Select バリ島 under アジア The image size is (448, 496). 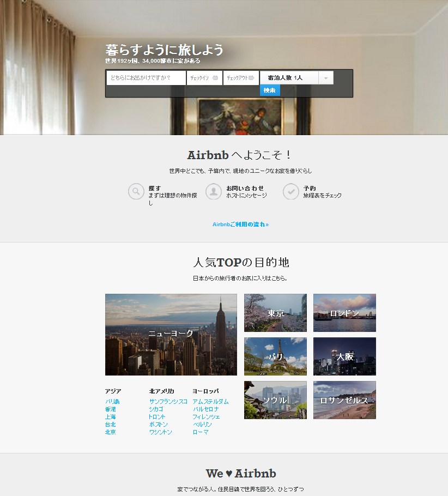pos(112,401)
